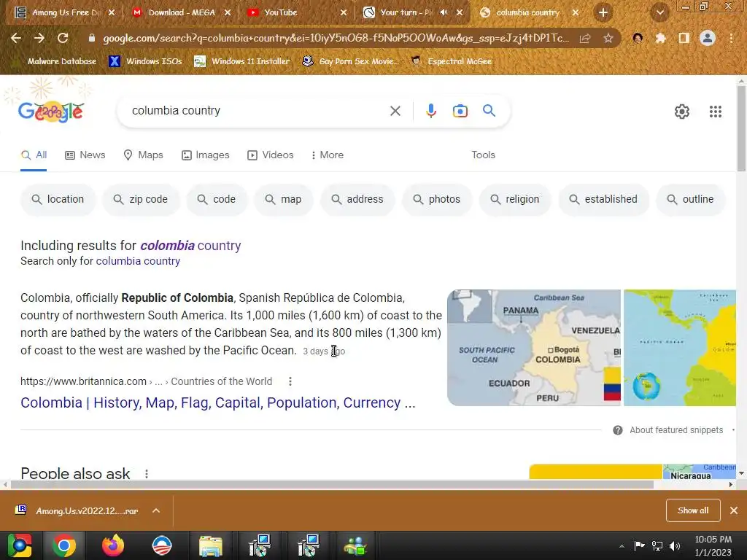Open the search Tools button
747x560 pixels.
click(x=483, y=155)
